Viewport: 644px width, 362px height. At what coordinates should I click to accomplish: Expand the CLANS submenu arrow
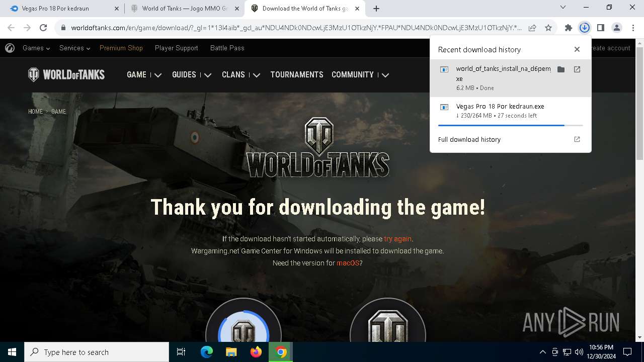click(x=257, y=75)
